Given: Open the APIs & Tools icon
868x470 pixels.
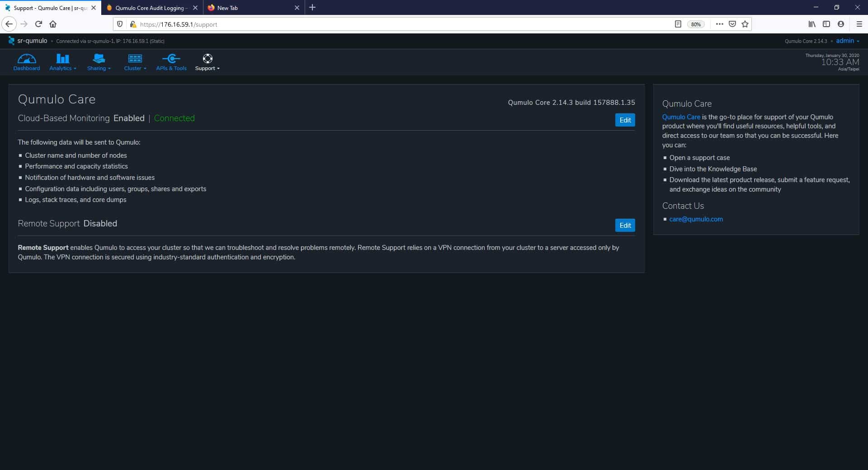Looking at the screenshot, I should 171,59.
